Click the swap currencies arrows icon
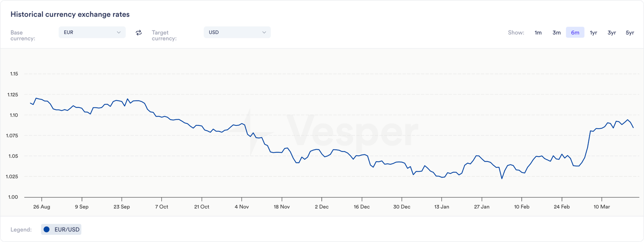The height and width of the screenshot is (242, 644). tap(139, 33)
